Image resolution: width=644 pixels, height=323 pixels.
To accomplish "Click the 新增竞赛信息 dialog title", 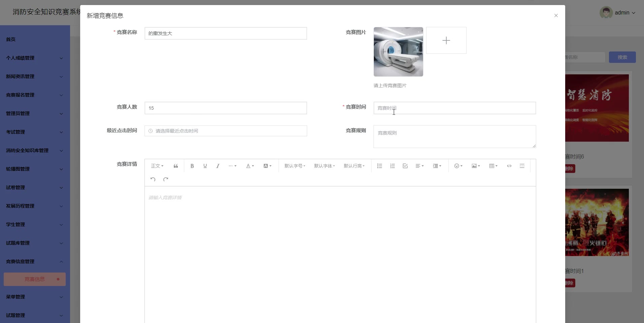I will click(x=105, y=15).
